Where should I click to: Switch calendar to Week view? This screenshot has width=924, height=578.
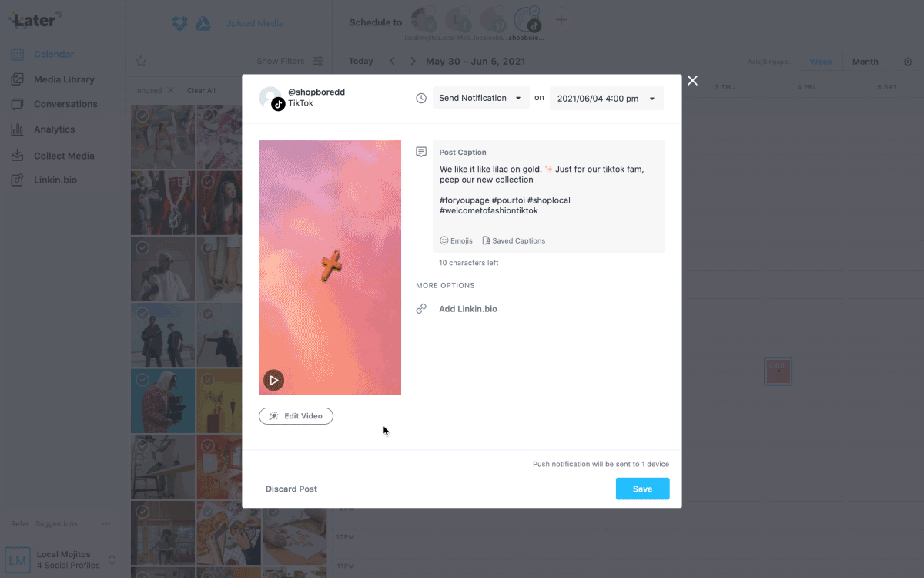tap(821, 62)
